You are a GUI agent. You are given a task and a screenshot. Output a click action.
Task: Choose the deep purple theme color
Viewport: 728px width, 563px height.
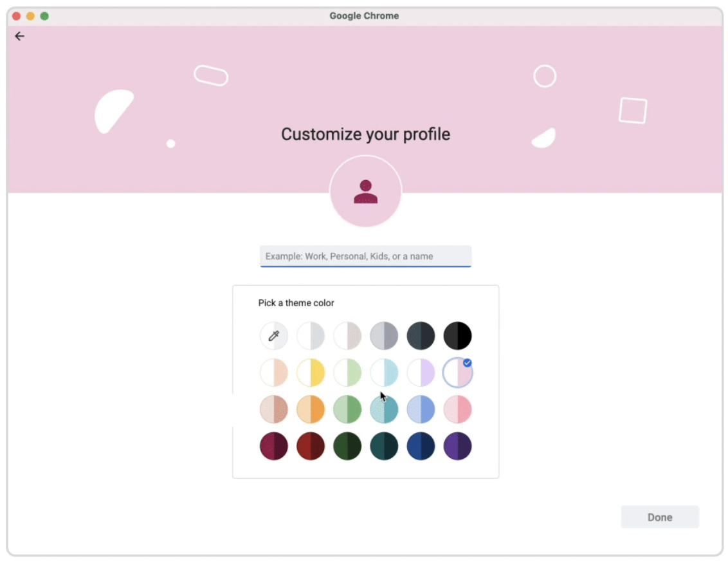tap(457, 446)
